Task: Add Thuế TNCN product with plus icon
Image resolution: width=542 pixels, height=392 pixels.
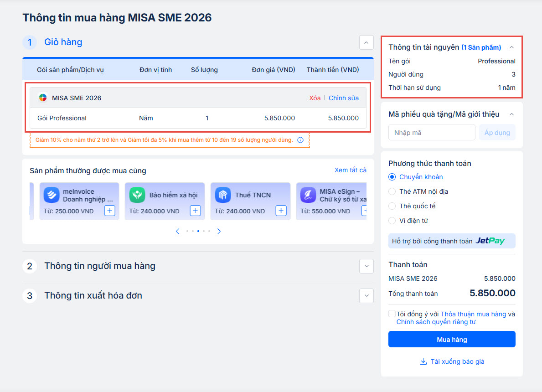Action: (281, 211)
